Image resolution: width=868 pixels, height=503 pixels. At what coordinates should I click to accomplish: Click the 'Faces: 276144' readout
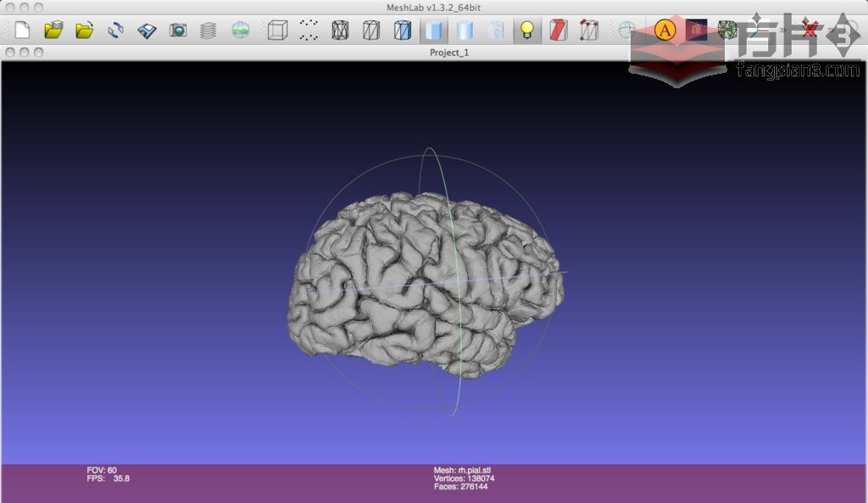point(460,487)
